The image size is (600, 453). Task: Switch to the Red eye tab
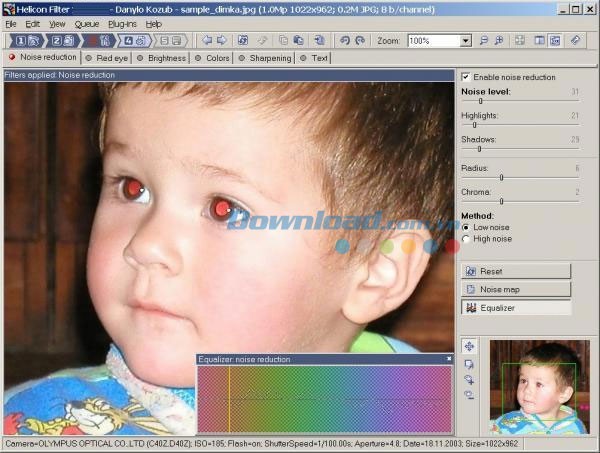pos(111,58)
